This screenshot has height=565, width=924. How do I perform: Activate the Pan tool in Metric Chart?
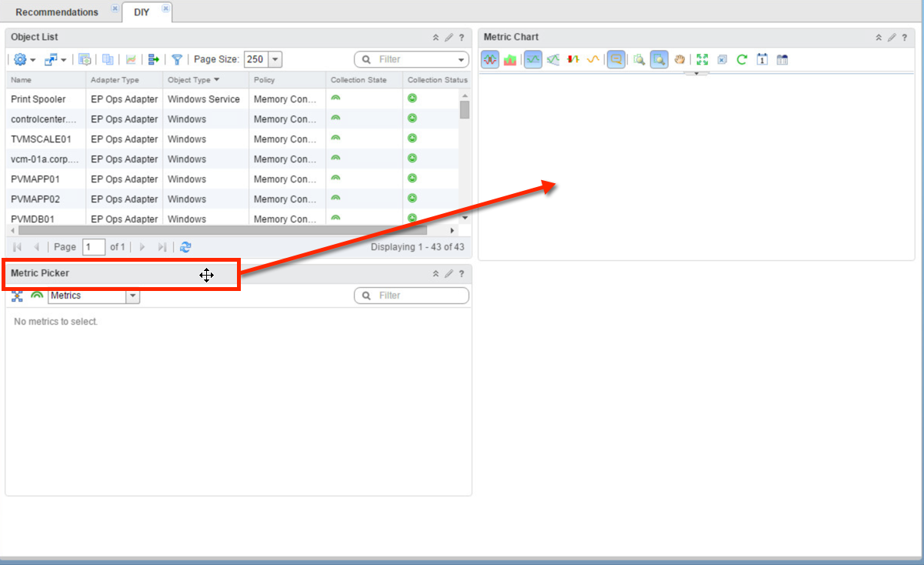(x=680, y=59)
